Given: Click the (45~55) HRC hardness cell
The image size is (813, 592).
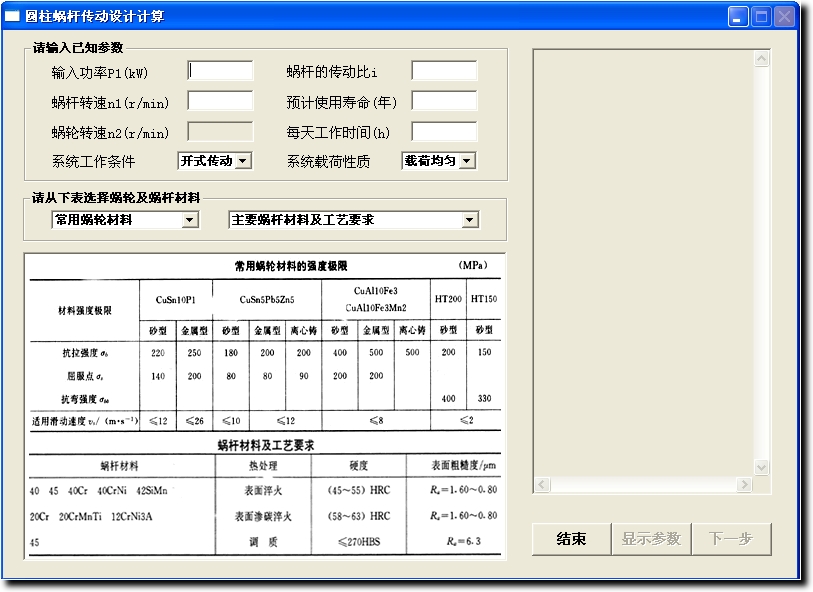Looking at the screenshot, I should click(359, 490).
